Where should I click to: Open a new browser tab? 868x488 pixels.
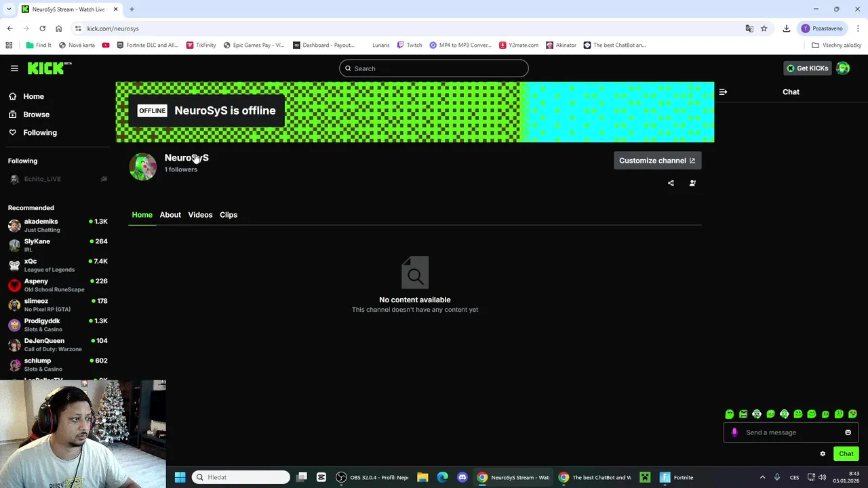[x=132, y=9]
